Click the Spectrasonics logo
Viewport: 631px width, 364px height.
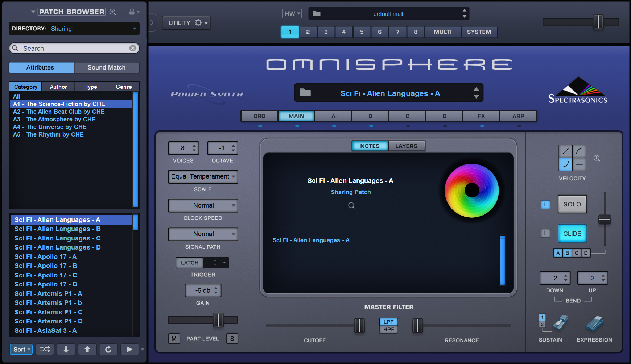[x=578, y=91]
